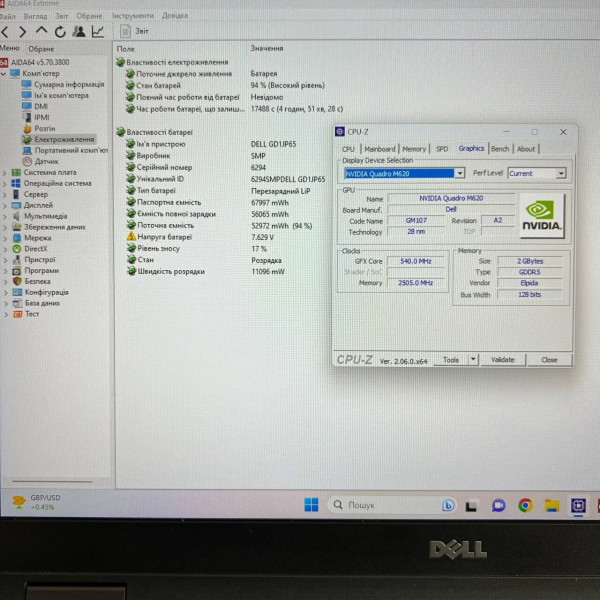Select Портативний комп'ютер tree item
The image size is (600, 600).
click(x=65, y=150)
